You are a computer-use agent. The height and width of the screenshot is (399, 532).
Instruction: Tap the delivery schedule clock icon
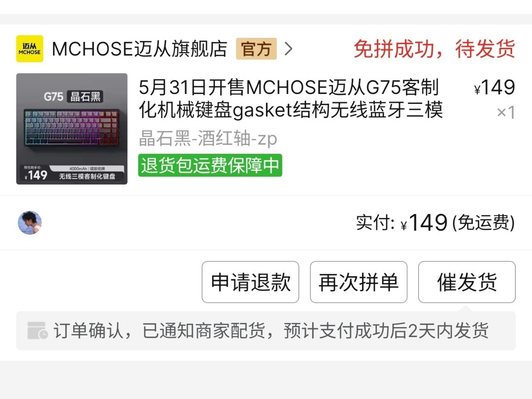[37, 331]
